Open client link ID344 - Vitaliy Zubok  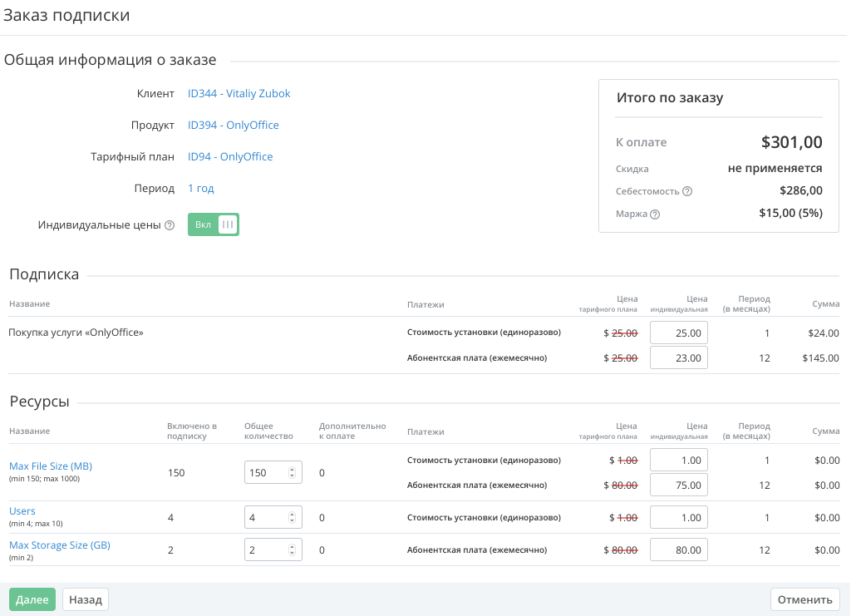click(x=239, y=93)
